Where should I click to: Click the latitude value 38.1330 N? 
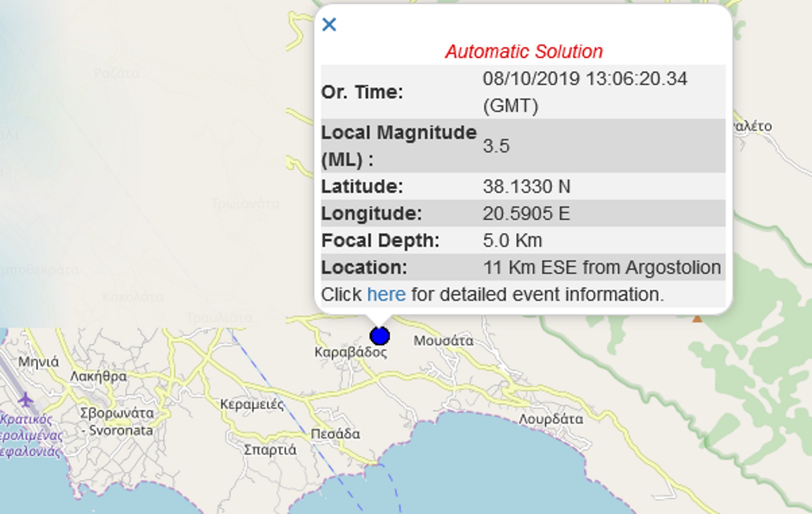pyautogui.click(x=526, y=187)
